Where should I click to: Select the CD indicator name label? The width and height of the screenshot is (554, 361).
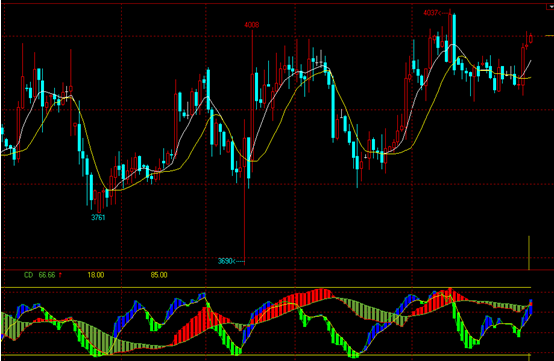click(x=28, y=275)
